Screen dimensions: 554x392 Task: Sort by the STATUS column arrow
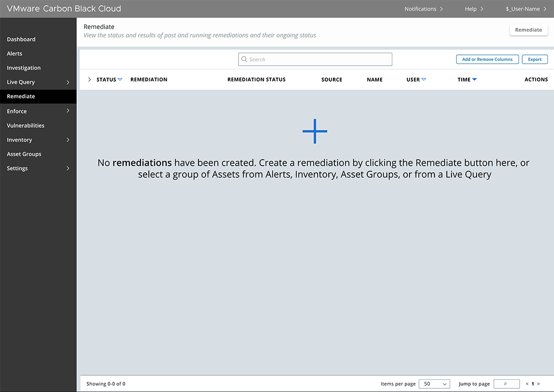click(120, 80)
